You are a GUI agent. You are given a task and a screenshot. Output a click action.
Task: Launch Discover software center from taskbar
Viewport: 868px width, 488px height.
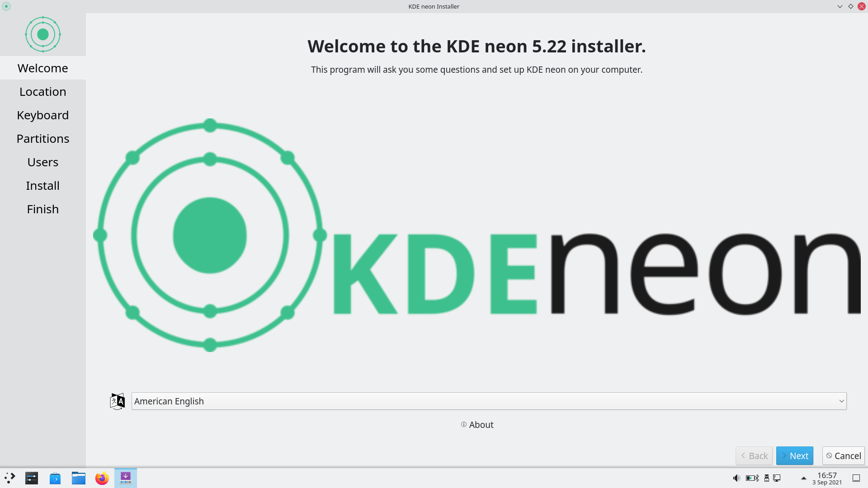click(x=55, y=478)
